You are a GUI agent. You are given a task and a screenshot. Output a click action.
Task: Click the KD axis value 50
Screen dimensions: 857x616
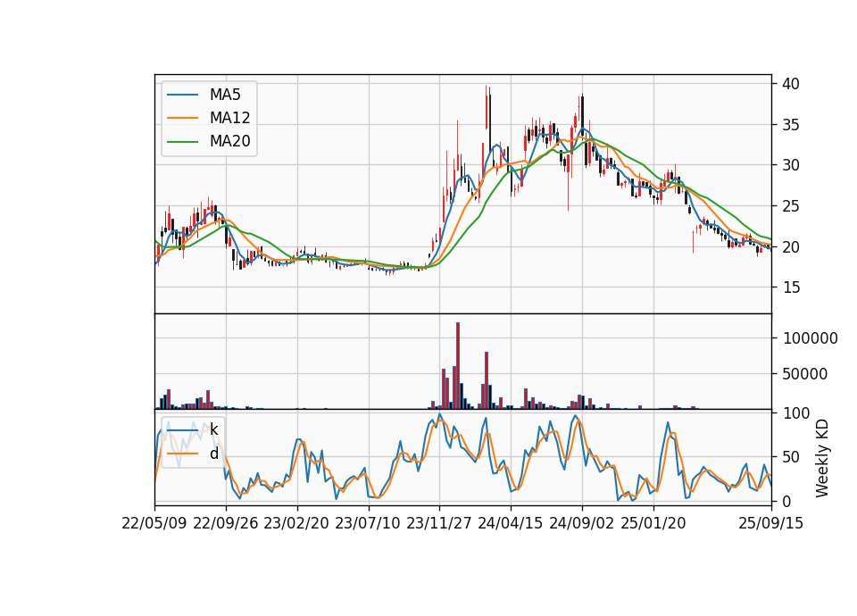pyautogui.click(x=791, y=457)
